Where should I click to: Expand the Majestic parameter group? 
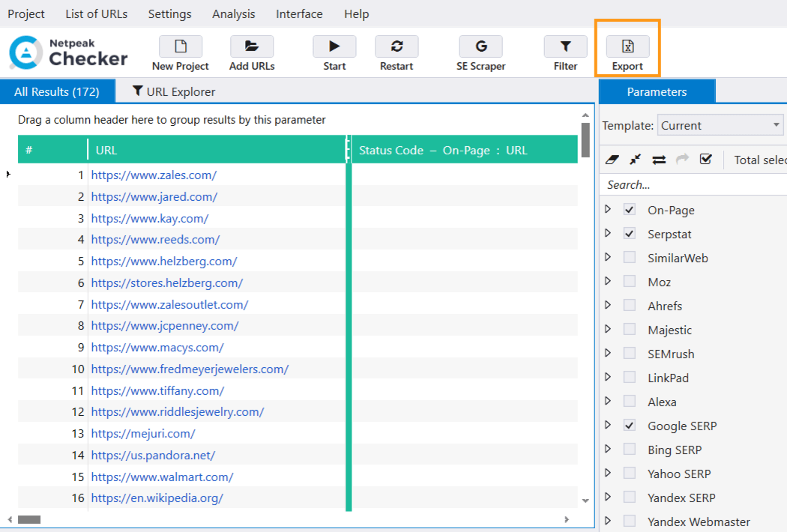(x=608, y=329)
